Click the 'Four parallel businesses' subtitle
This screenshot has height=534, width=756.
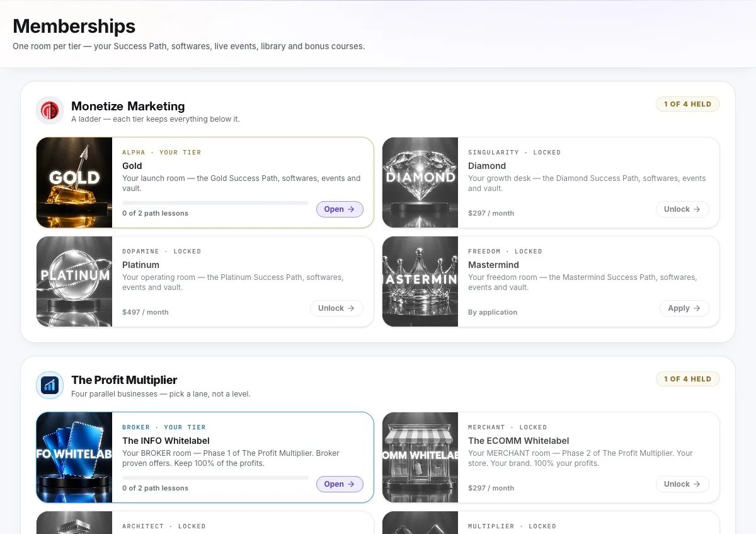pyautogui.click(x=161, y=394)
